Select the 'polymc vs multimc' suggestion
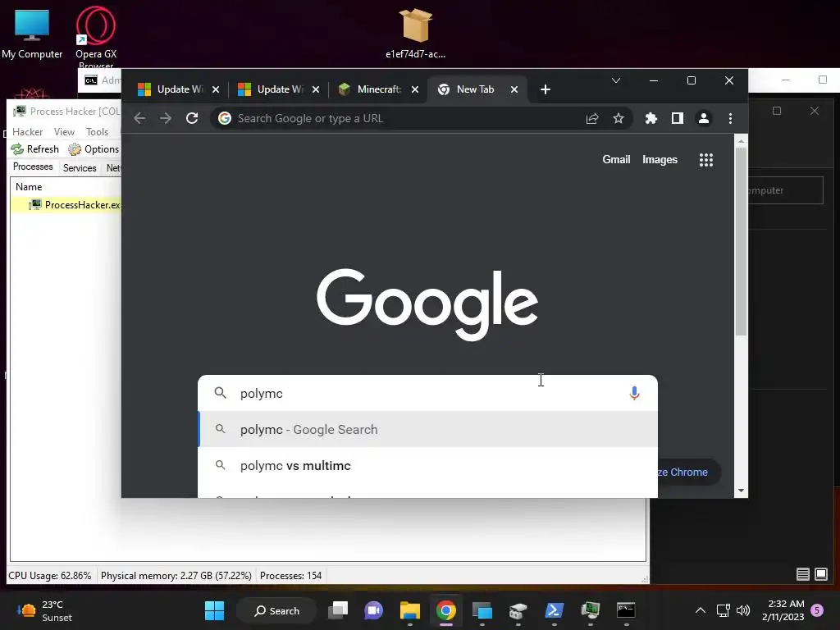Screen dimensions: 840x630 click(x=427, y=466)
